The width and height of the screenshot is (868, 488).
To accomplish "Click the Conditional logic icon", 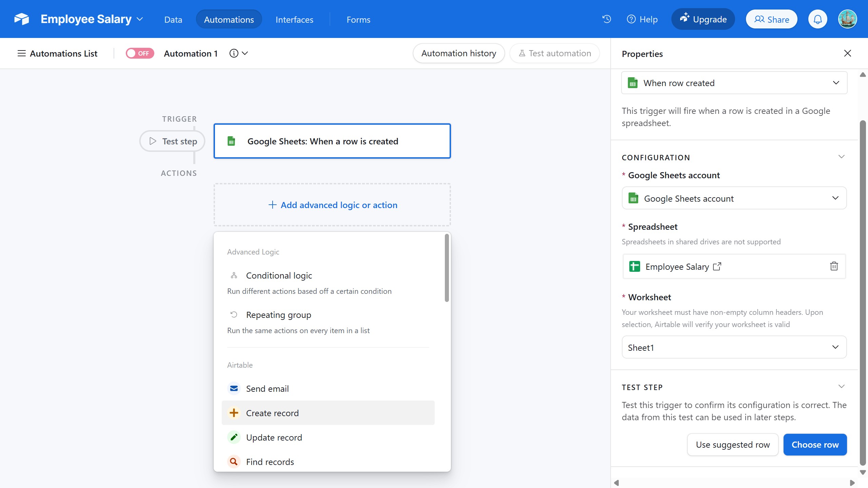I will click(x=234, y=275).
